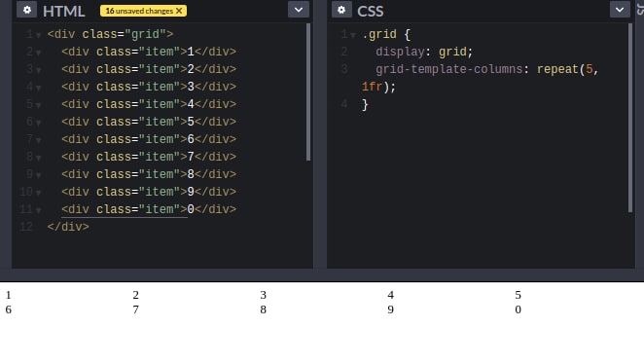Click the 16 unsaved changes label
The height and width of the screenshot is (363, 644).
(x=139, y=11)
